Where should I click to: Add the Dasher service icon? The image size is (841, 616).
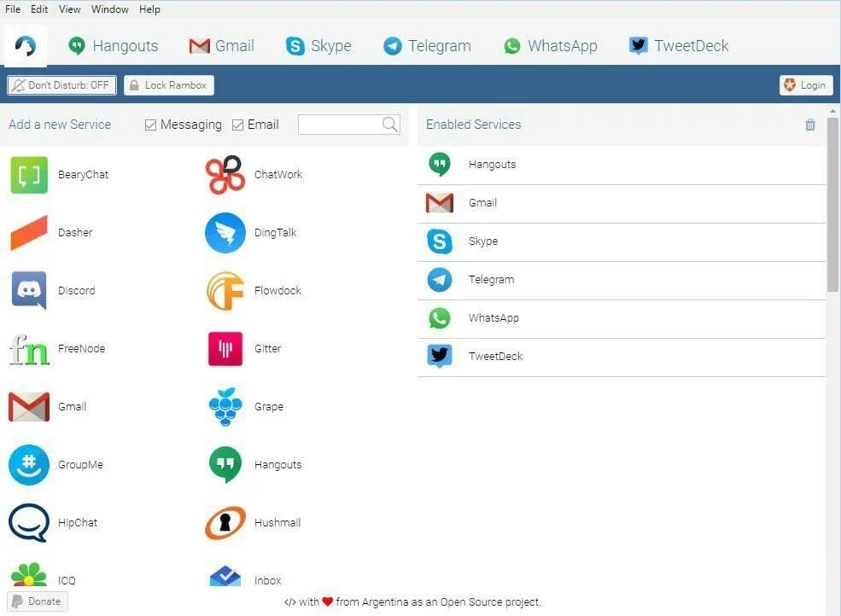(x=29, y=233)
